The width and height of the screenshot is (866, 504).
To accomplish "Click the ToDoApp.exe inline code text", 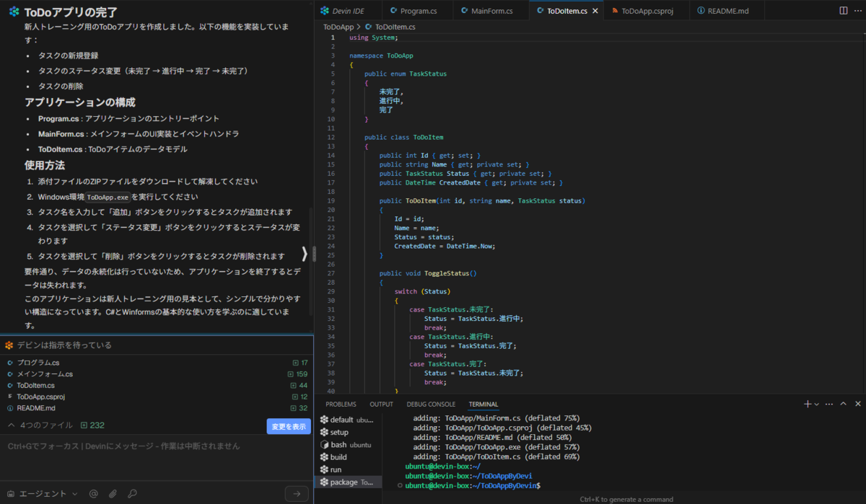I will click(108, 197).
